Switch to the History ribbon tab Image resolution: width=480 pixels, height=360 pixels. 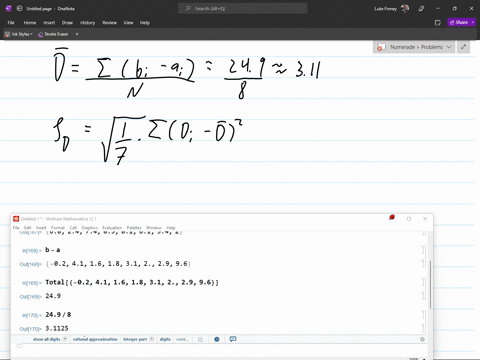[x=87, y=23]
